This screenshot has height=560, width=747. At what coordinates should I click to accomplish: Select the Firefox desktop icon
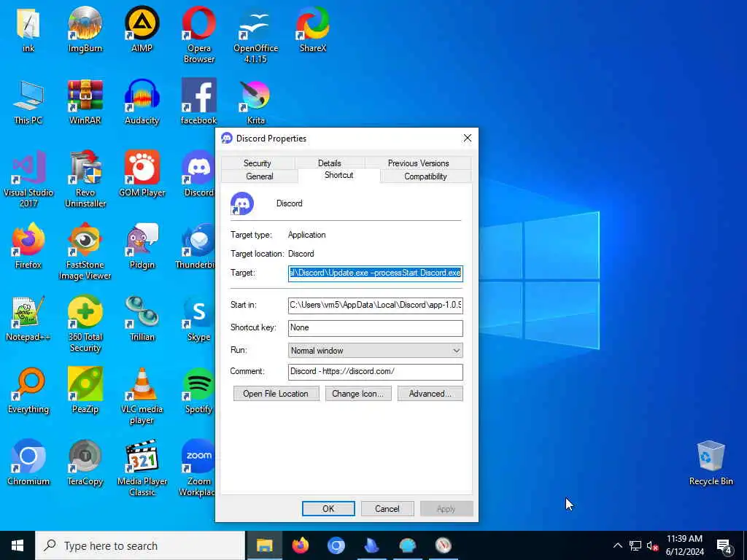point(28,246)
